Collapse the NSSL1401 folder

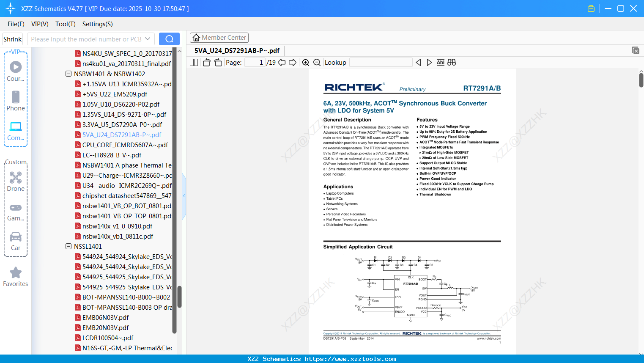point(69,247)
